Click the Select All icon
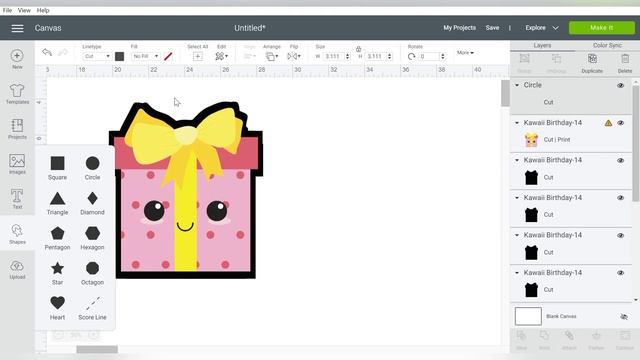This screenshot has width=640, height=360. pyautogui.click(x=198, y=56)
